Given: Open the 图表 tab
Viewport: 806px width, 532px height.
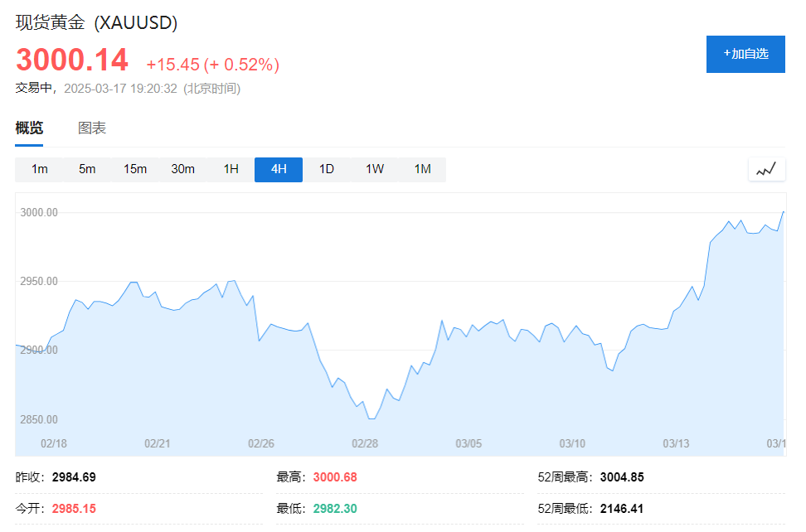Looking at the screenshot, I should 92,128.
